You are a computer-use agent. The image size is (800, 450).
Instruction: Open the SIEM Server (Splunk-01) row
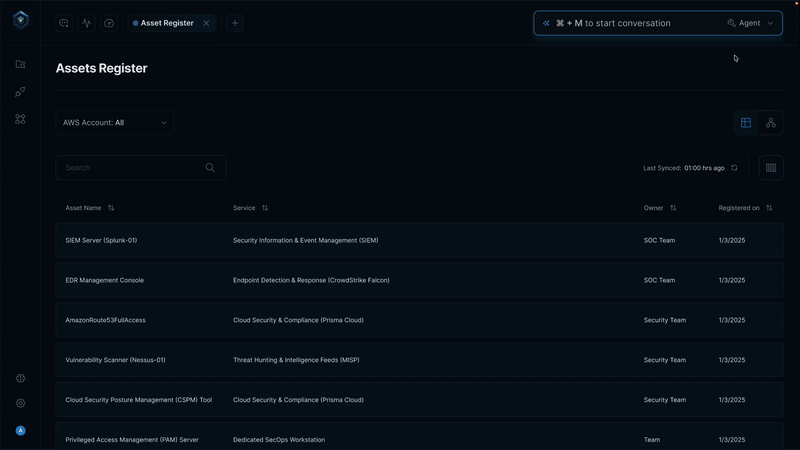coord(100,240)
